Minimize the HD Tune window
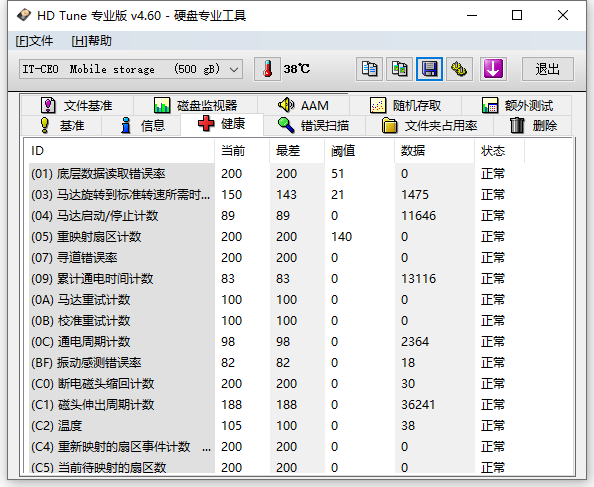This screenshot has width=594, height=487. [472, 16]
